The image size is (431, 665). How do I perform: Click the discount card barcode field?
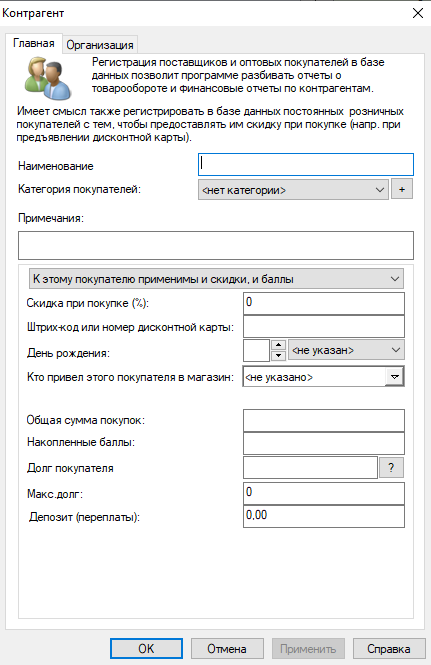pos(324,327)
